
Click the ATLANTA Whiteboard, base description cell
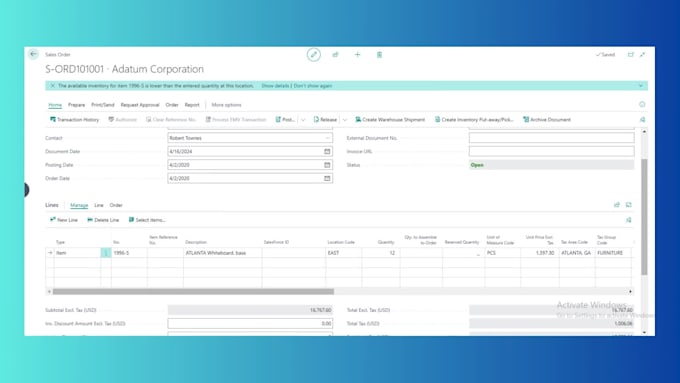pyautogui.click(x=222, y=253)
